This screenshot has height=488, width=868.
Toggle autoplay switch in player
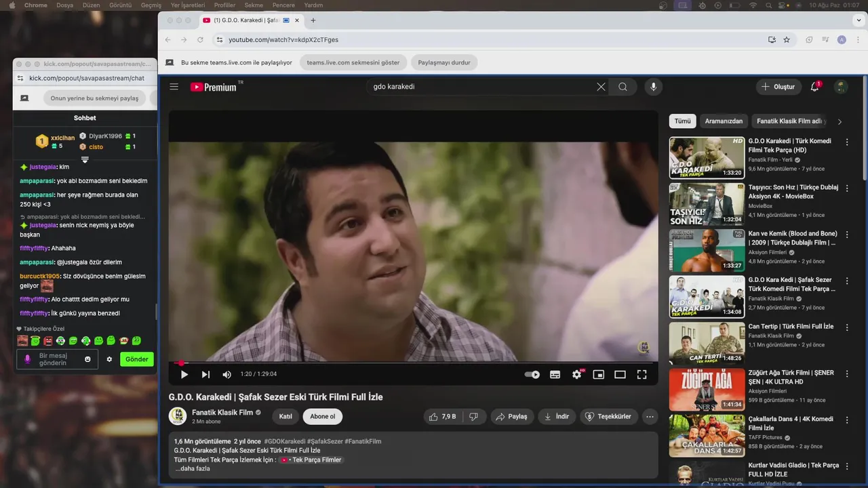click(532, 374)
